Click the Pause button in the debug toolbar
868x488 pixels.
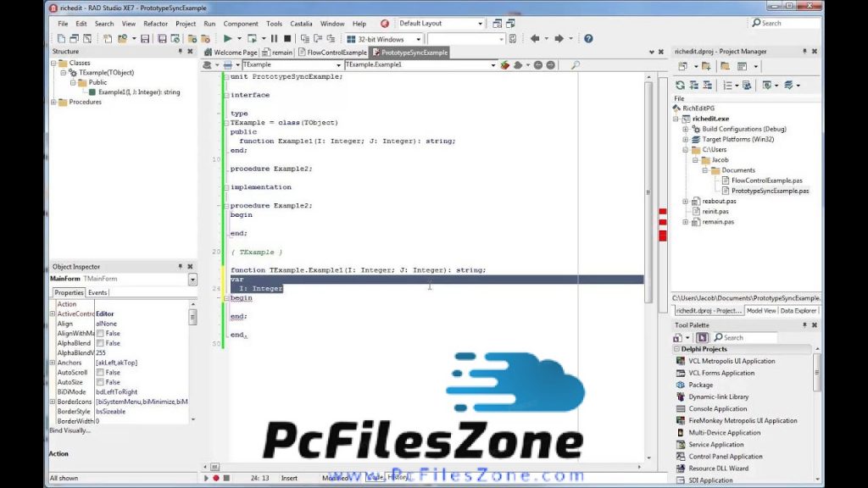[274, 39]
